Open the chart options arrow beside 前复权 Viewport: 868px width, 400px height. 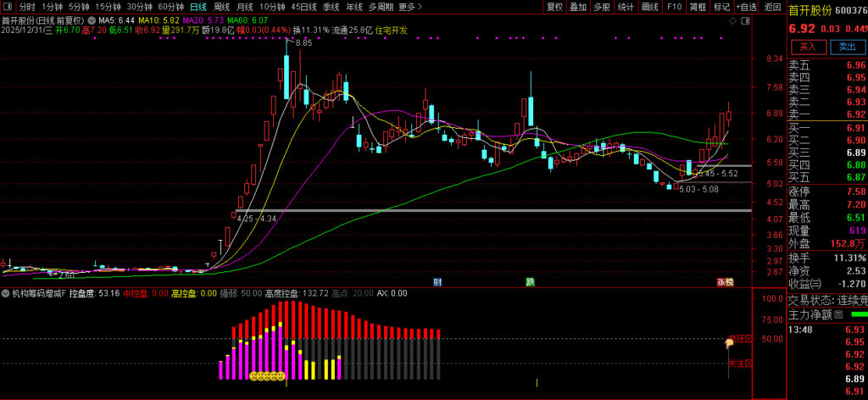pos(92,19)
